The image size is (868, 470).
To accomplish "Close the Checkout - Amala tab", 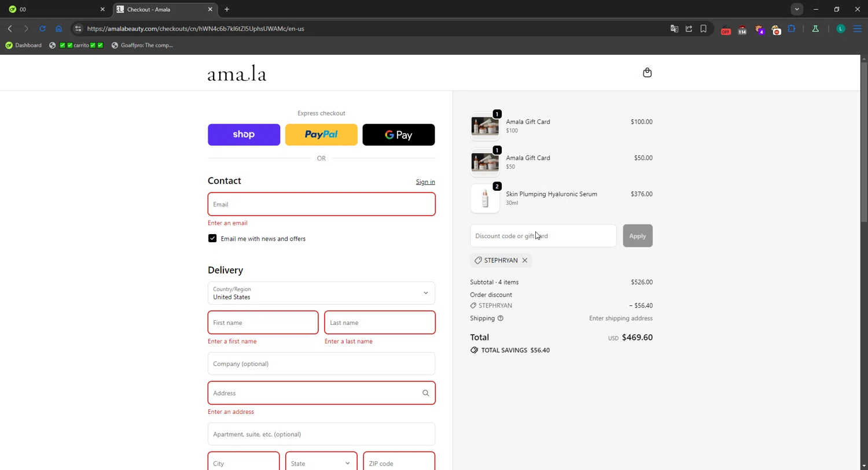I will click(210, 9).
